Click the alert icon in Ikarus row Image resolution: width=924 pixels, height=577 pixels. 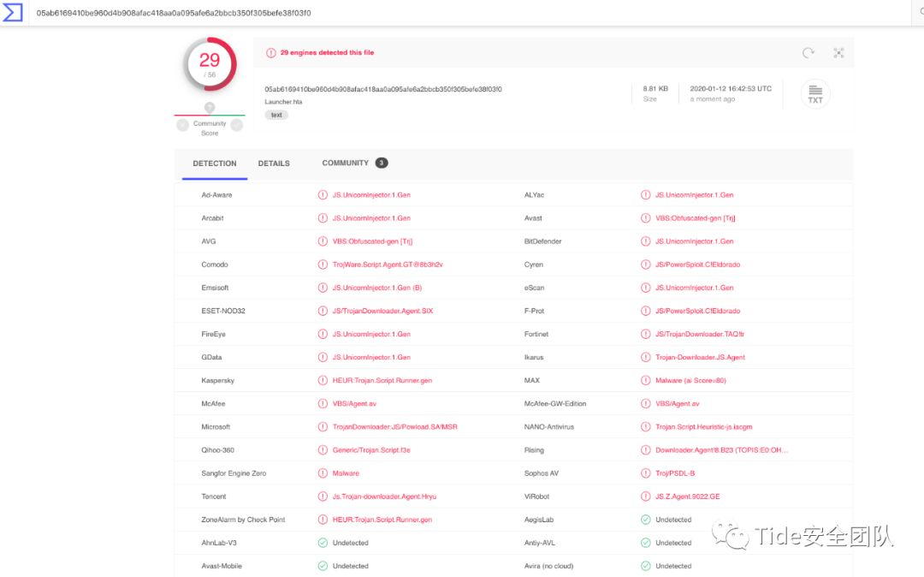point(645,357)
